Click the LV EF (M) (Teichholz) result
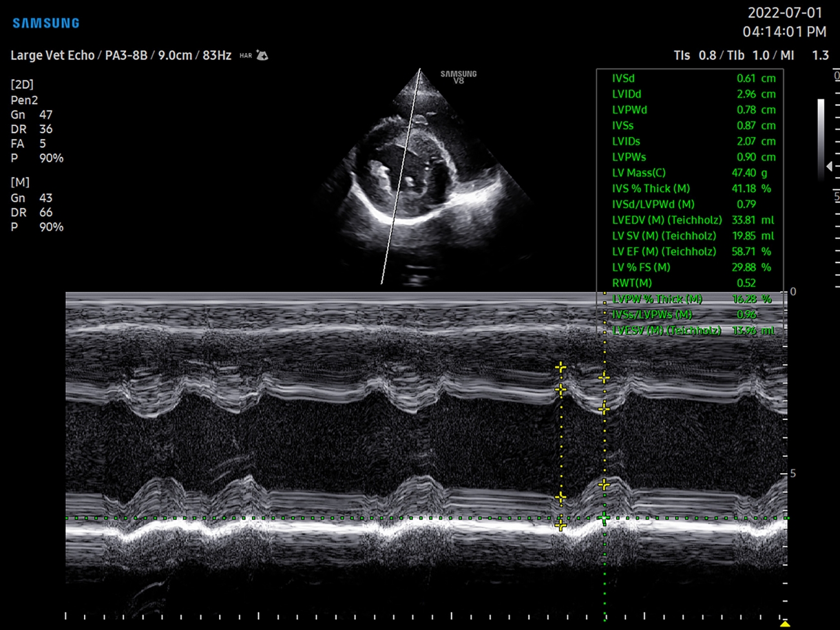 pos(693,252)
